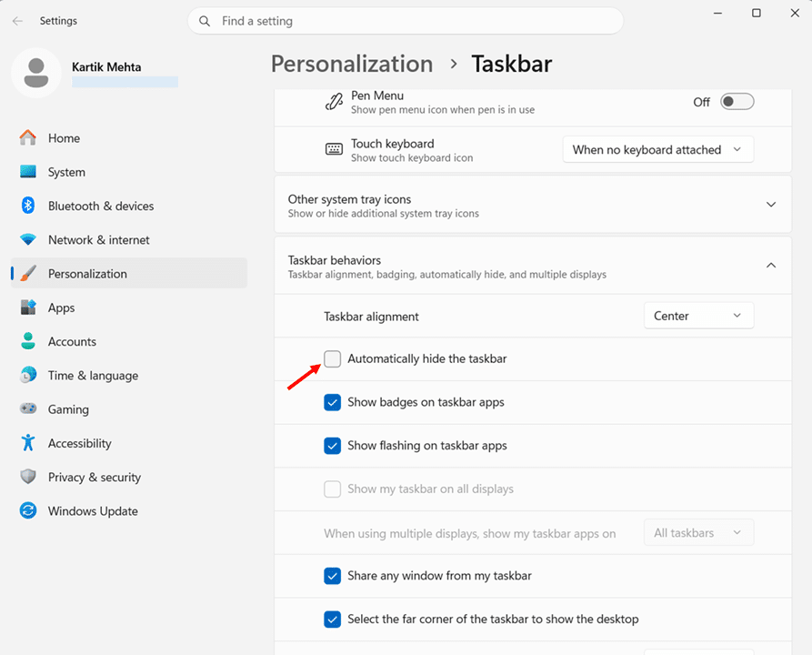Open Bluetooth & devices icon

pos(28,206)
